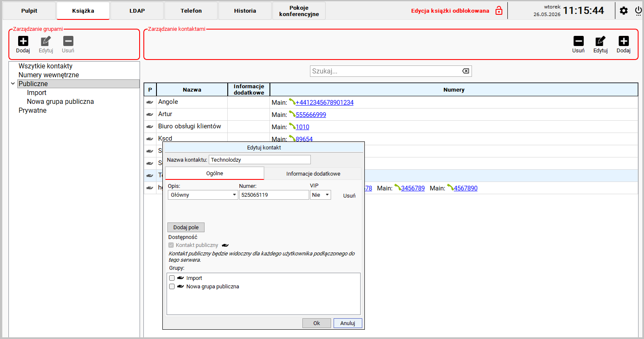Click the Dodaj group plus icon
The image size is (644, 339).
[23, 41]
